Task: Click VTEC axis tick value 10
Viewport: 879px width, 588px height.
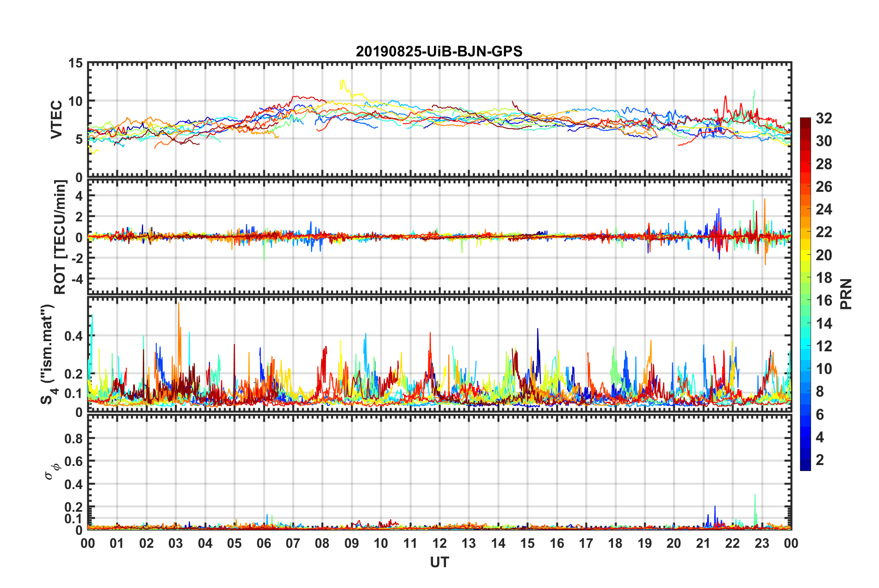Action: [75, 101]
